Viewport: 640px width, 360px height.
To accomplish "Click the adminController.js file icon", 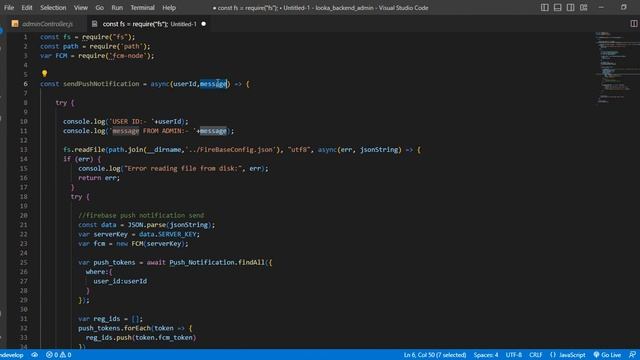I will click(15, 24).
